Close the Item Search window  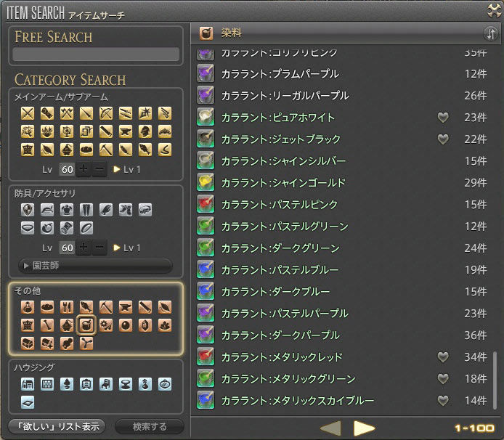495,10
